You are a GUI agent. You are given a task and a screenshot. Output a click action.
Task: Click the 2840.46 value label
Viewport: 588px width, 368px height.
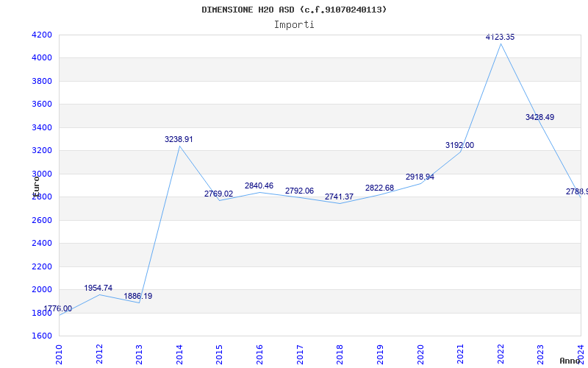pos(259,185)
